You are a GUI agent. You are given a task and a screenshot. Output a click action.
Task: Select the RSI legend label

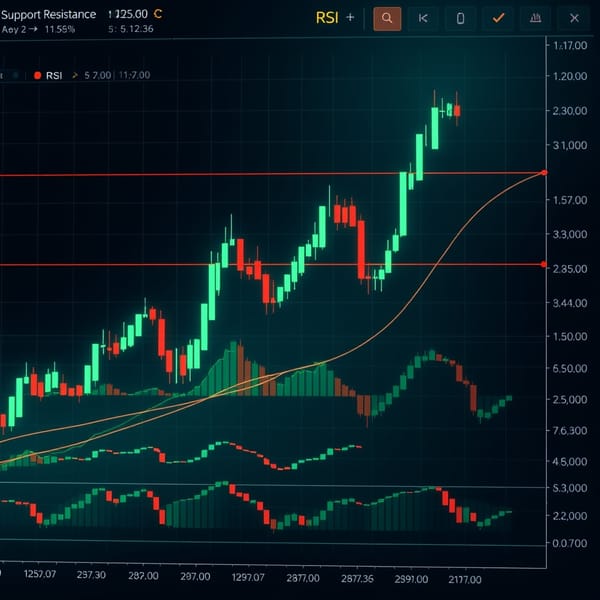(x=54, y=75)
